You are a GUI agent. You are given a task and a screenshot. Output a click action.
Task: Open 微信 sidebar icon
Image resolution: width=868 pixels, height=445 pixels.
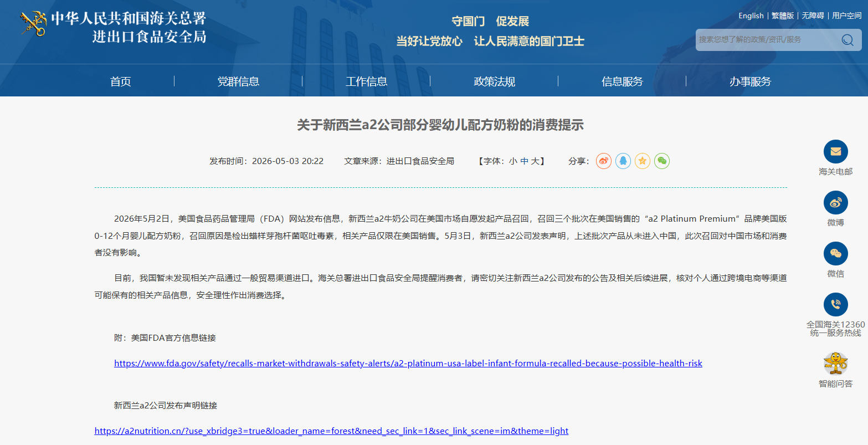coord(836,254)
